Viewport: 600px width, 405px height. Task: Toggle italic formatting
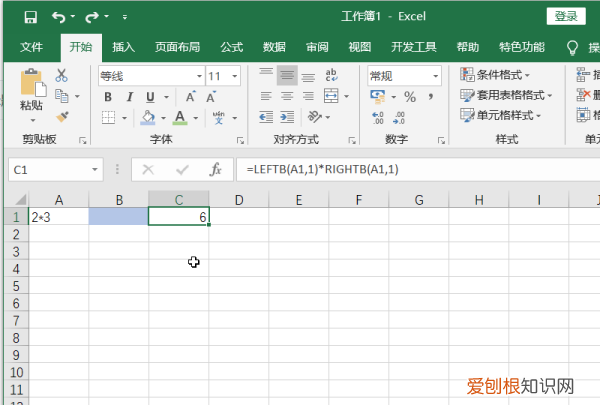point(129,97)
